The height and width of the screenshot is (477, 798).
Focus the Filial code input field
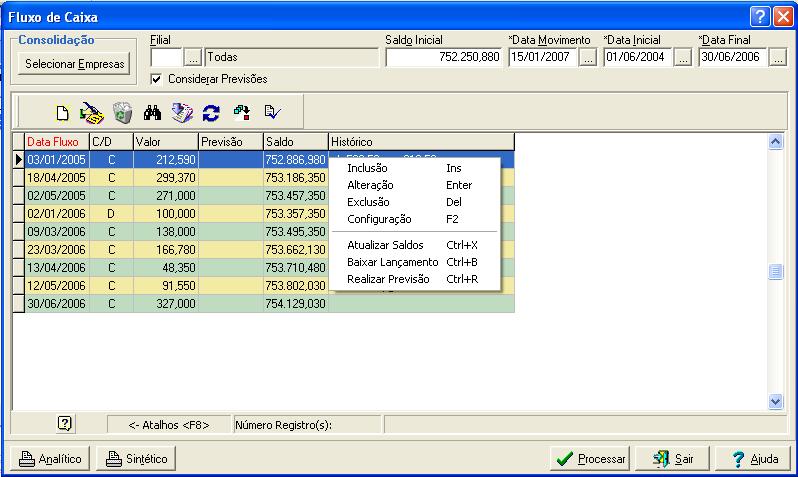coord(166,58)
